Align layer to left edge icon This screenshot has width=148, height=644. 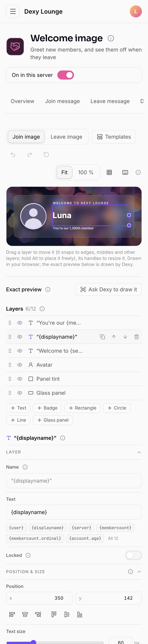click(12, 614)
